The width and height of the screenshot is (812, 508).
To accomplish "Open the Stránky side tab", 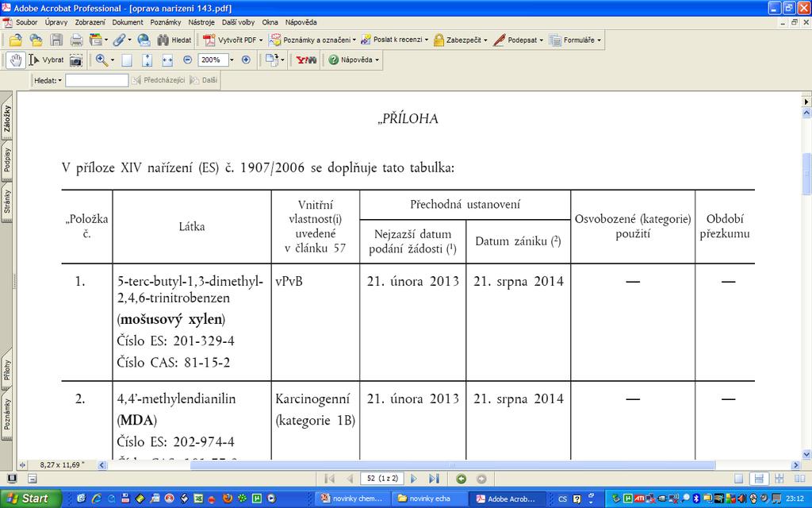I will tap(6, 202).
